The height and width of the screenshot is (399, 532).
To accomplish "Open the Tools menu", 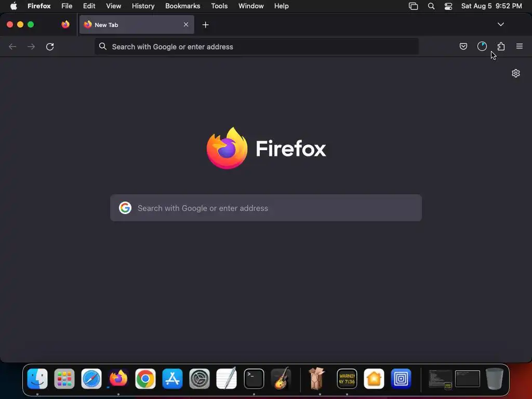I will coord(219,6).
